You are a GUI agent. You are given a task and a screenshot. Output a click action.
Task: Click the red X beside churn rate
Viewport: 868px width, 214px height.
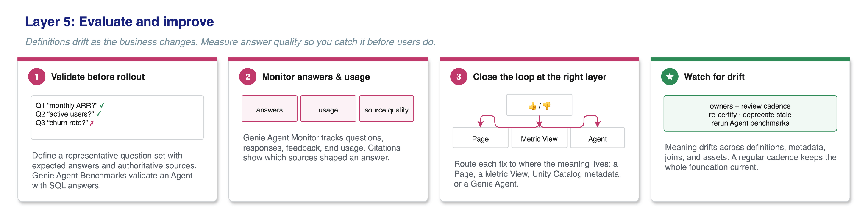pos(92,123)
